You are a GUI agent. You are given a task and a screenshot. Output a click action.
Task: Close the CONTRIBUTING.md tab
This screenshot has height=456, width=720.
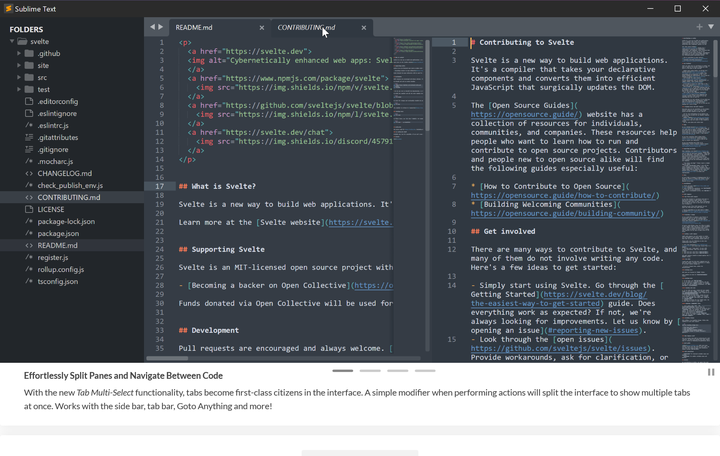[364, 28]
